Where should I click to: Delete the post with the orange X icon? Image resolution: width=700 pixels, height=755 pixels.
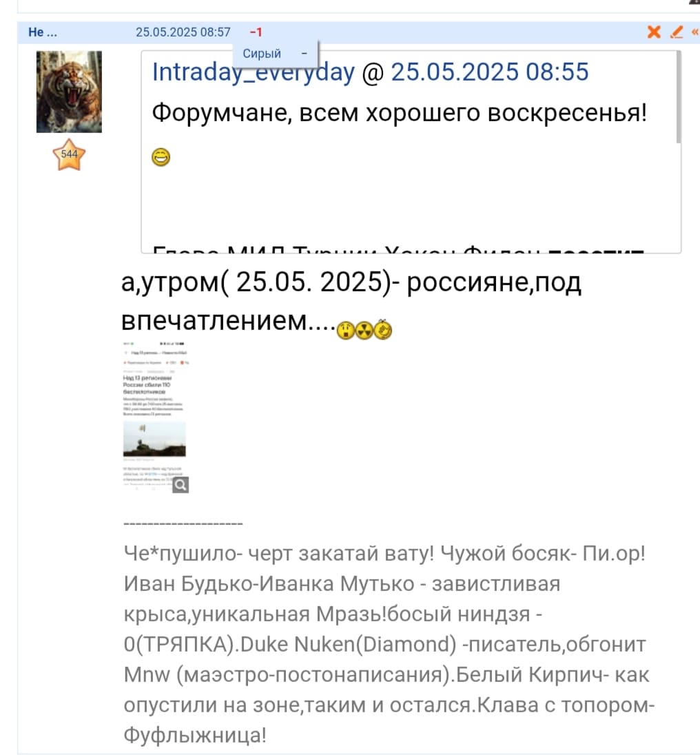coord(654,32)
